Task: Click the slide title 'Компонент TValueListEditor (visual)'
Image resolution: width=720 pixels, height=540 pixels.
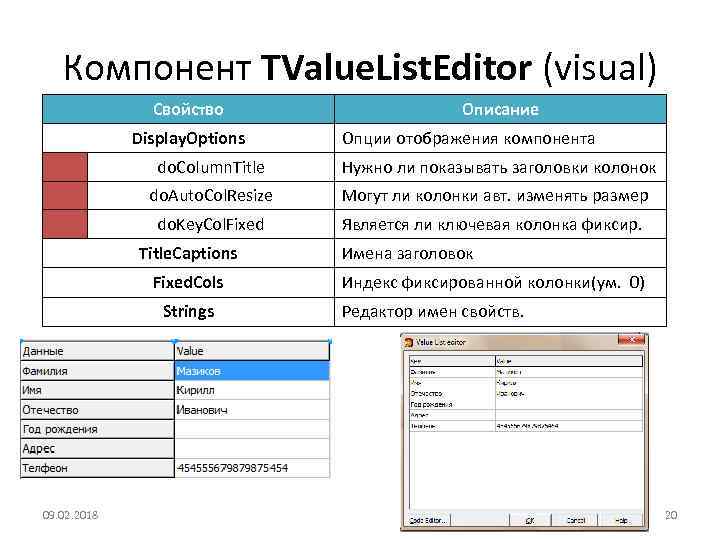Action: click(x=360, y=68)
